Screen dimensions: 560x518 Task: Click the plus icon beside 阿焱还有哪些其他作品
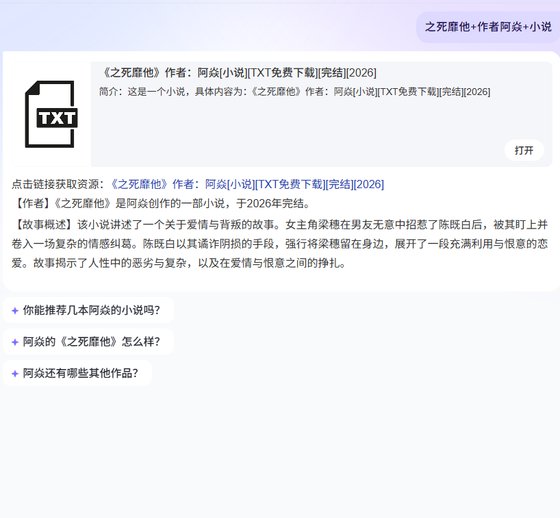point(15,373)
